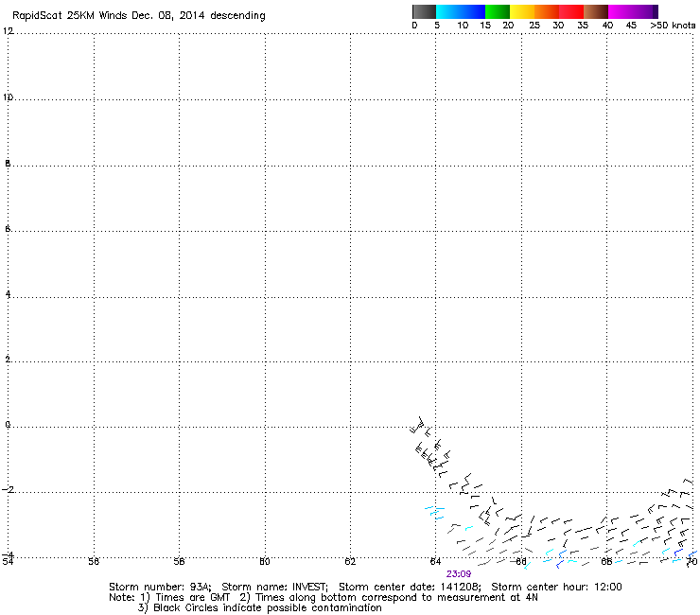Screen dimensions: 700x615
Task: Click the longitude '64' axis label
Action: coord(435,561)
